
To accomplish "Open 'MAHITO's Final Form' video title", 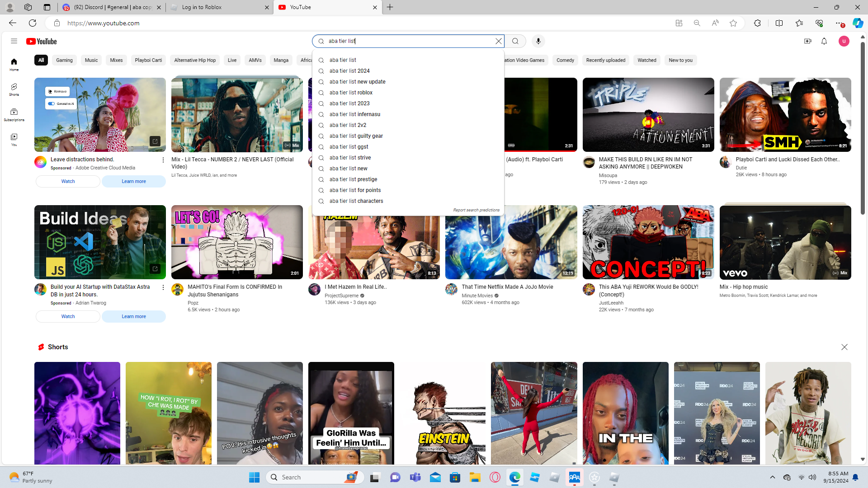I will [x=235, y=291].
